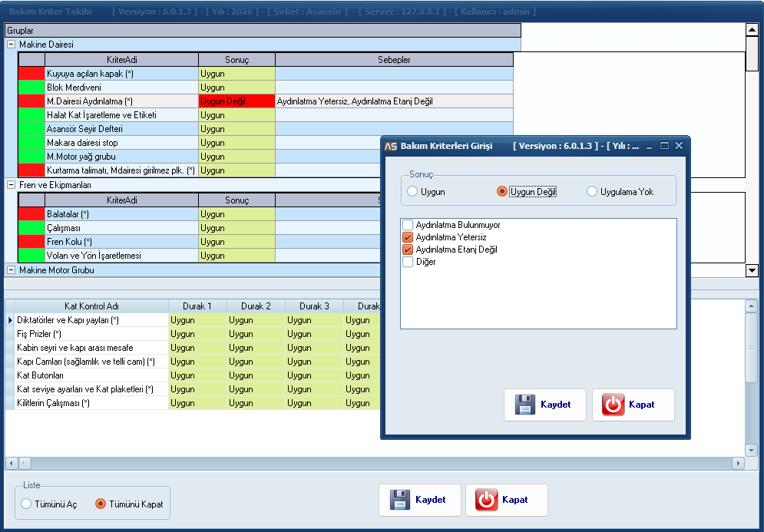Click the KriterAdi column header in Makine Dairesi
Screen dimensions: 764x532
(122, 60)
